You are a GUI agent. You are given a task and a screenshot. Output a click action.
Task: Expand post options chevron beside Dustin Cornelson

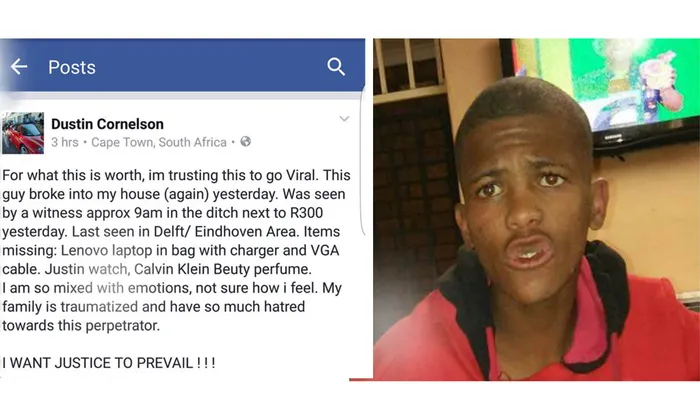(x=344, y=119)
